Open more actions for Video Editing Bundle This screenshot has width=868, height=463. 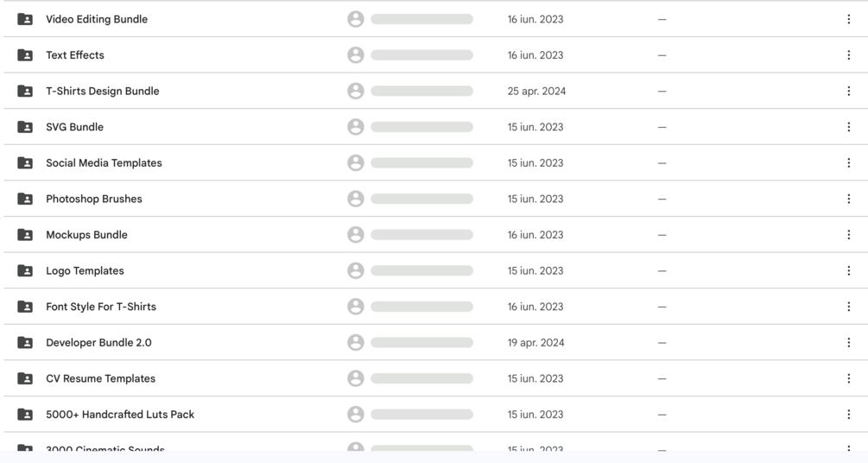848,19
